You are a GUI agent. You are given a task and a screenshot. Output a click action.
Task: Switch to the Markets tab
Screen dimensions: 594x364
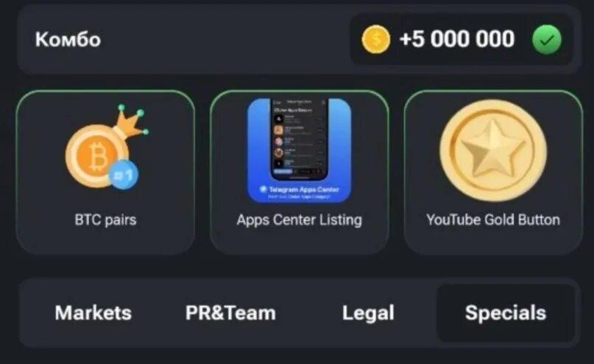point(93,313)
